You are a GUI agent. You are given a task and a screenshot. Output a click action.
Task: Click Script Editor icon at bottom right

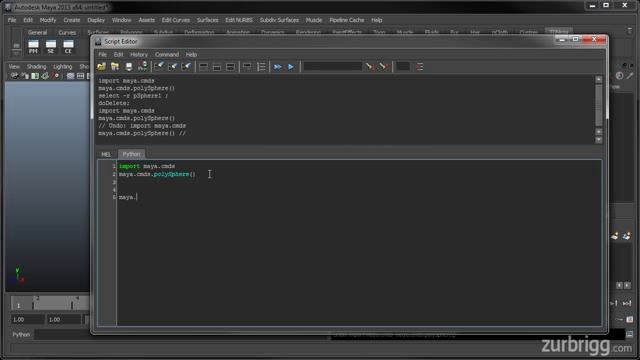pyautogui.click(x=629, y=334)
